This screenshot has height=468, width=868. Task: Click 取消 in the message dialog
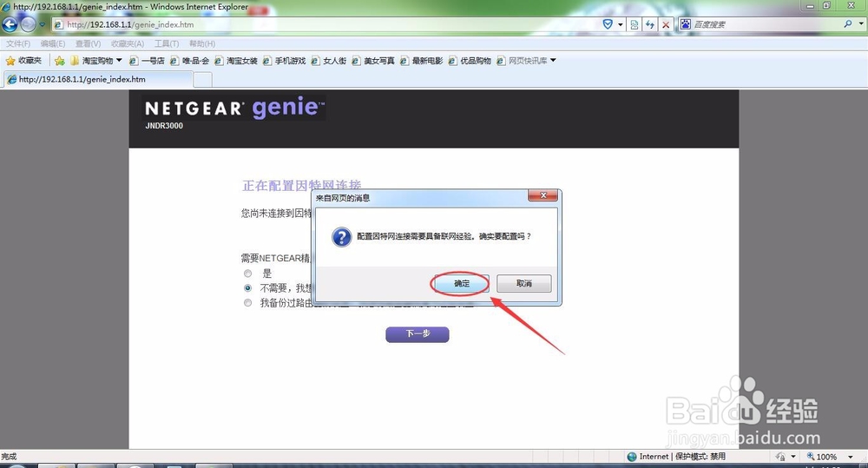(x=523, y=284)
